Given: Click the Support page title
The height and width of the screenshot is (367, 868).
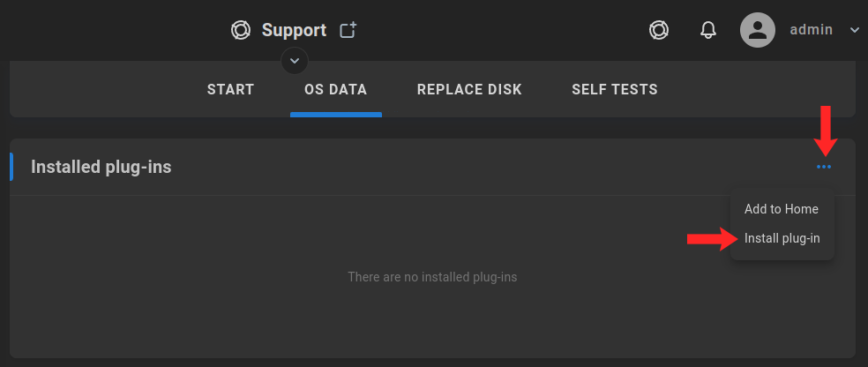Looking at the screenshot, I should [294, 30].
